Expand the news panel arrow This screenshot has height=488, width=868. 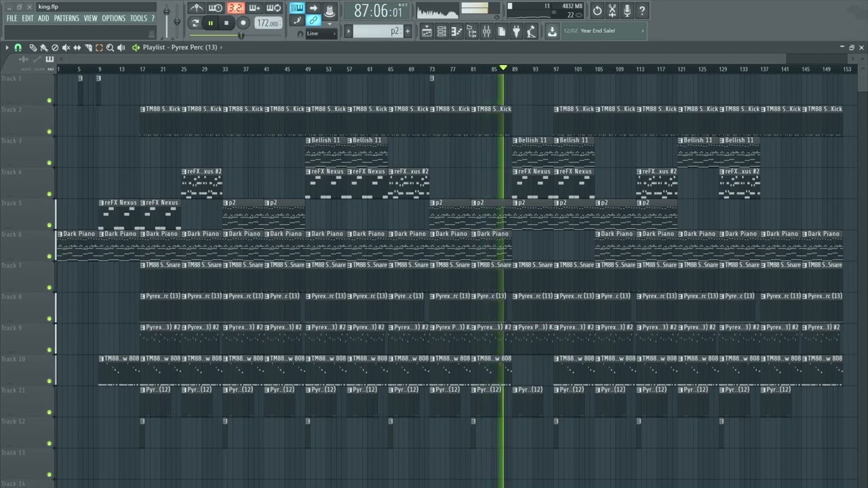click(643, 30)
